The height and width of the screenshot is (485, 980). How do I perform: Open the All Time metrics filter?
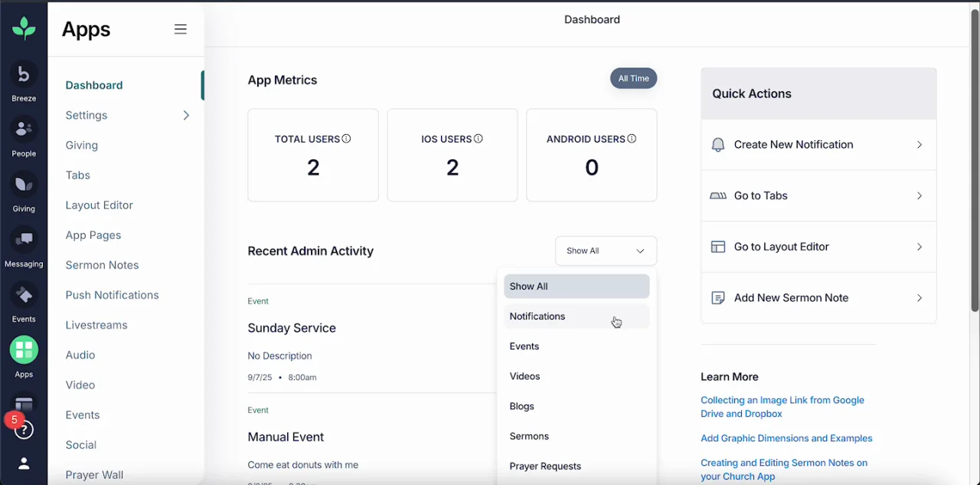pos(633,78)
